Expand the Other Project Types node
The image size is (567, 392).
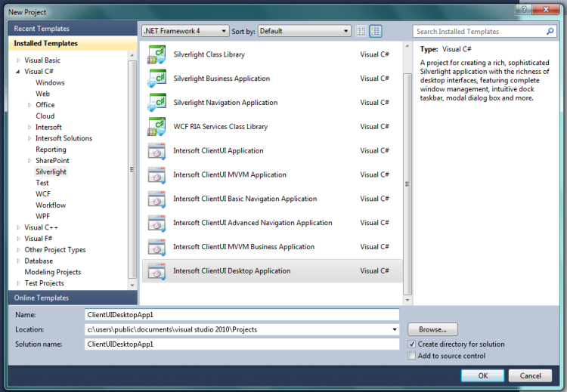(x=18, y=250)
